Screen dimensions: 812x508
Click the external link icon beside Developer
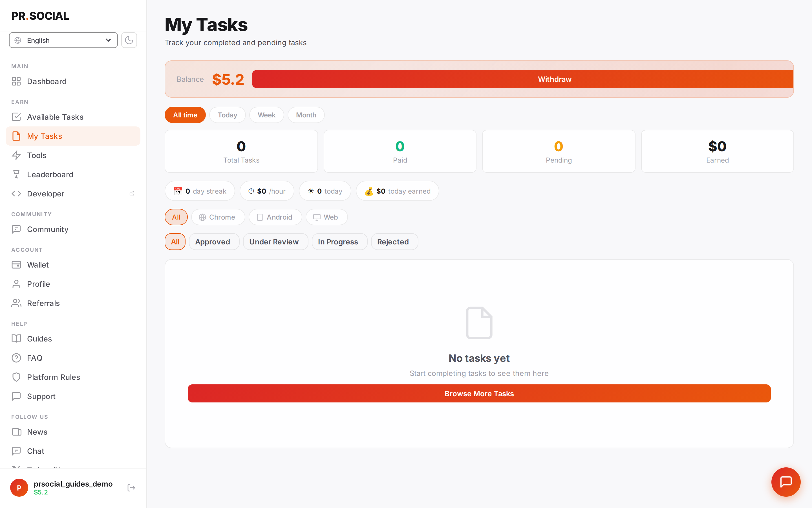click(x=132, y=194)
